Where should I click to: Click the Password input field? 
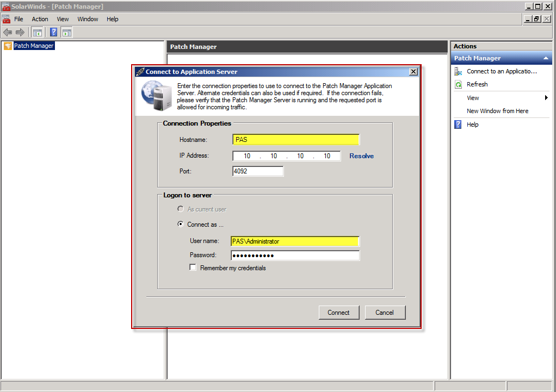tap(295, 256)
